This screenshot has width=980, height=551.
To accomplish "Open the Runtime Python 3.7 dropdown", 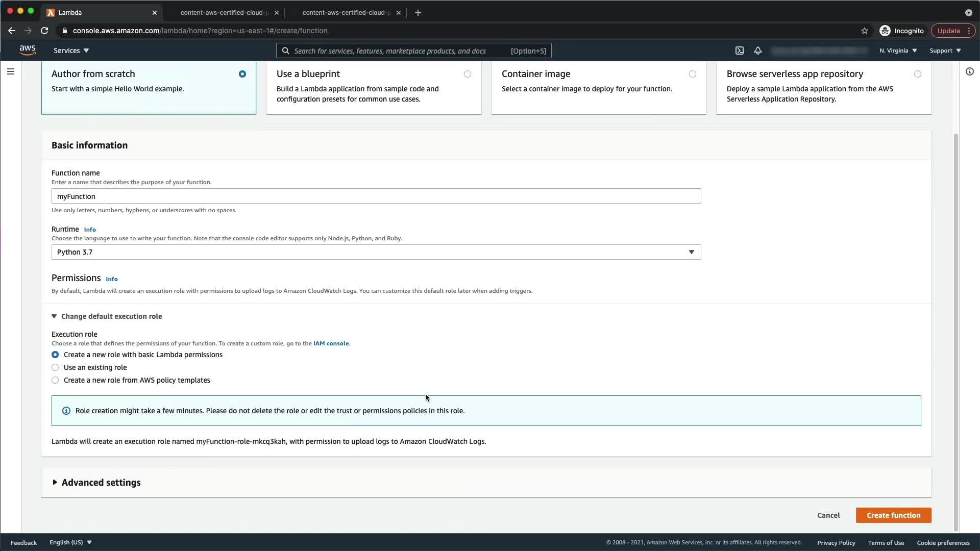I will pos(376,252).
